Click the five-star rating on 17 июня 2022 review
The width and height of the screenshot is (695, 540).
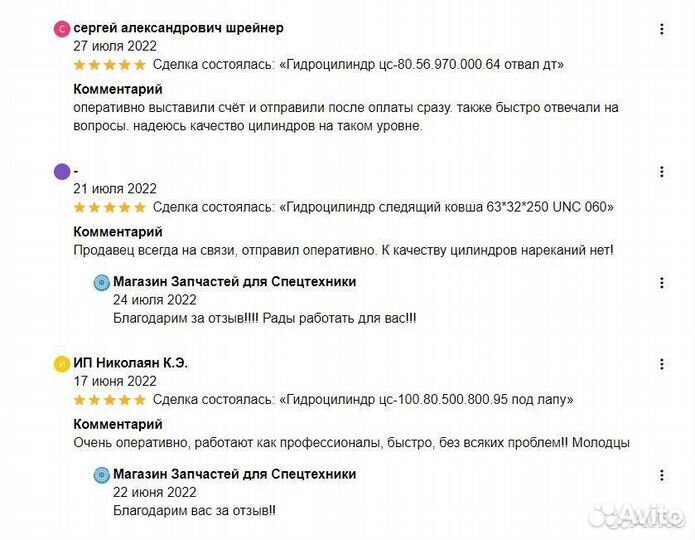109,400
